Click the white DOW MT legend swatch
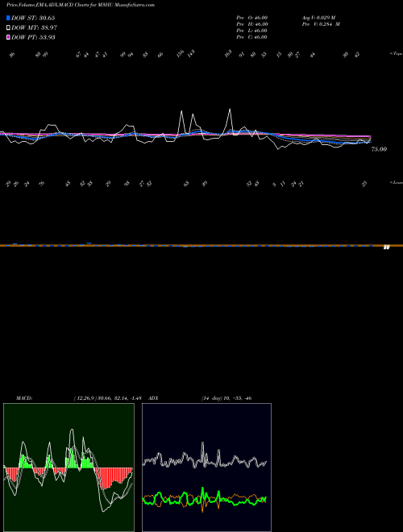Screen dimensions: 403x532 (8, 28)
